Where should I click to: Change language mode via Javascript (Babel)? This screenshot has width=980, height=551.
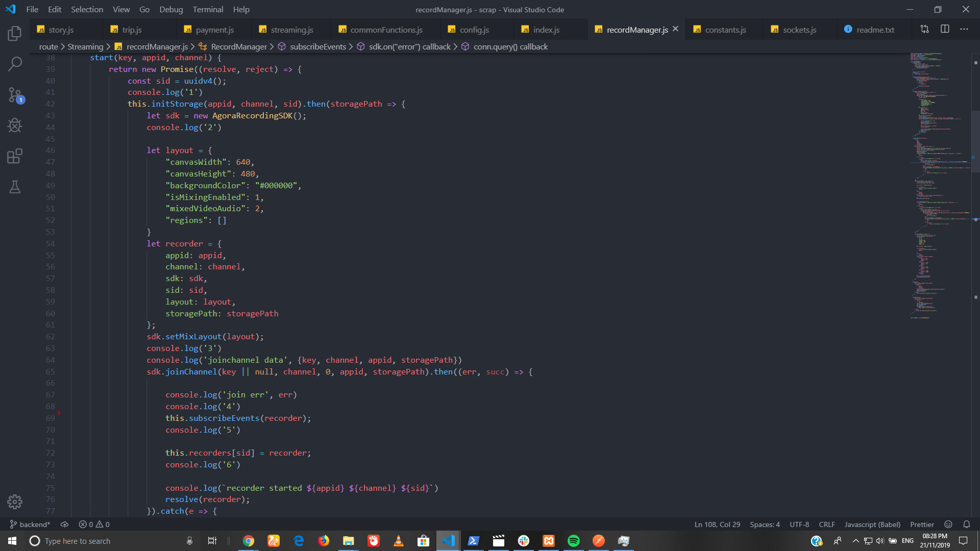[872, 524]
